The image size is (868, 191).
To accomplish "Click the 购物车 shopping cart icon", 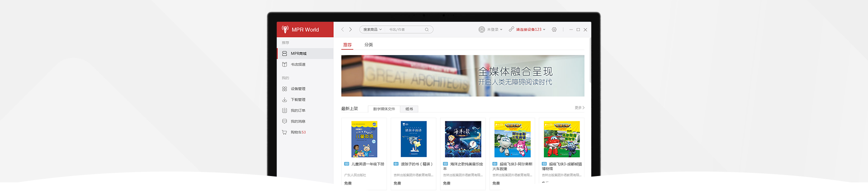I will point(284,132).
